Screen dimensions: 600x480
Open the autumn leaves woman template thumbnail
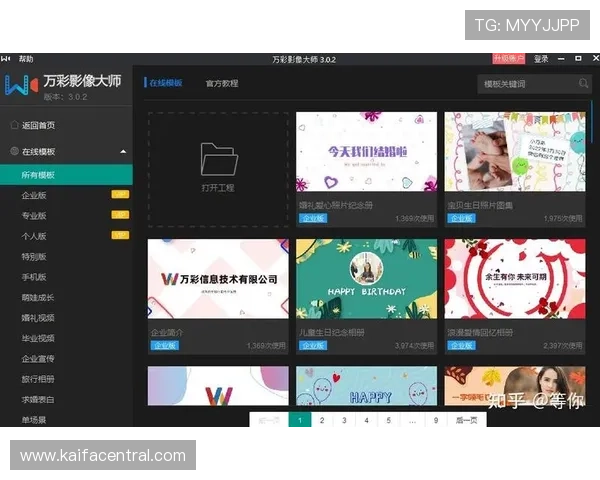515,385
